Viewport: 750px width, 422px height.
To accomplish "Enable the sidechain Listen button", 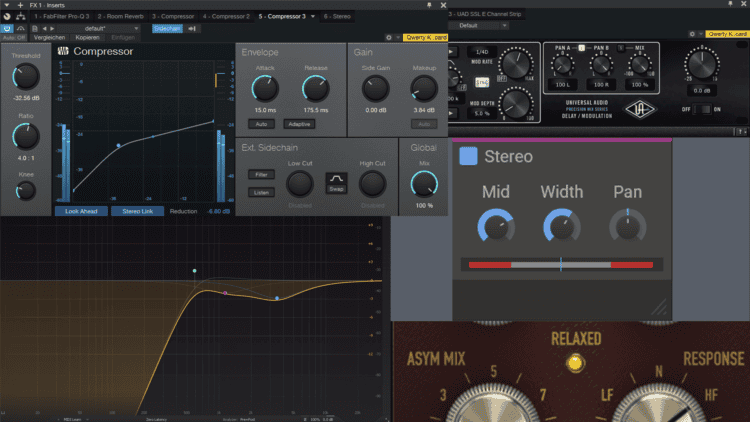I will [x=261, y=192].
